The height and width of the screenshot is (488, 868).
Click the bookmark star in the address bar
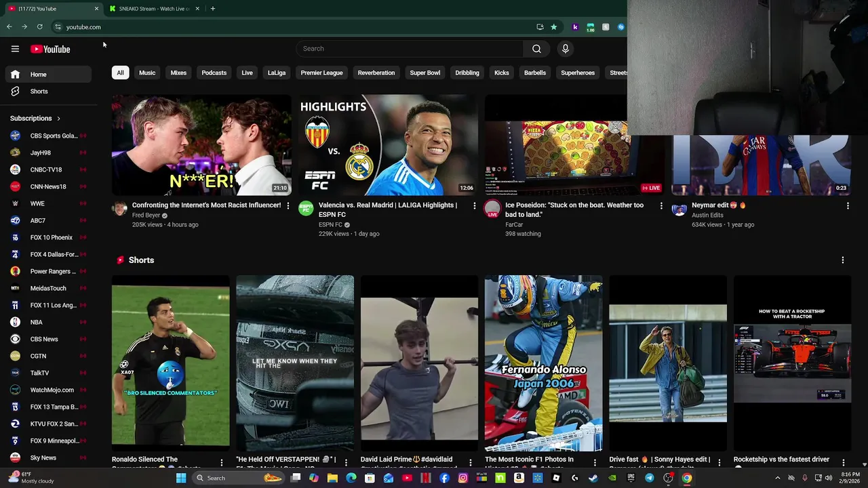(553, 27)
